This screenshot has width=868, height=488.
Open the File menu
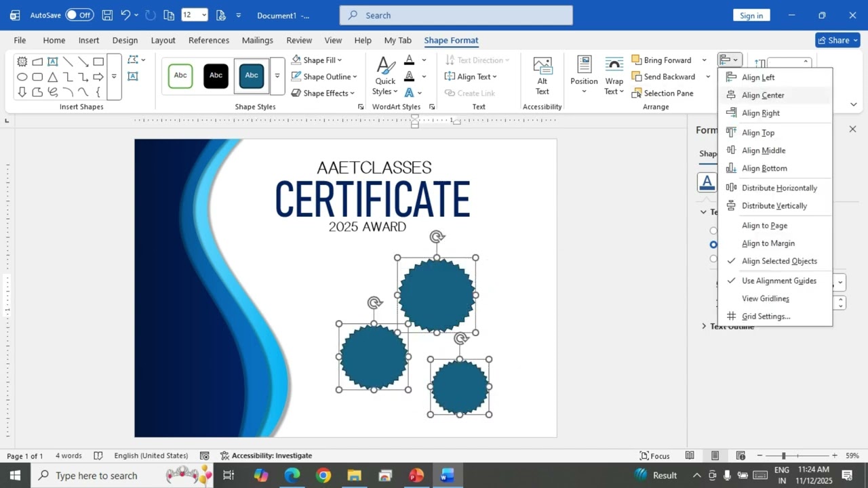point(20,40)
